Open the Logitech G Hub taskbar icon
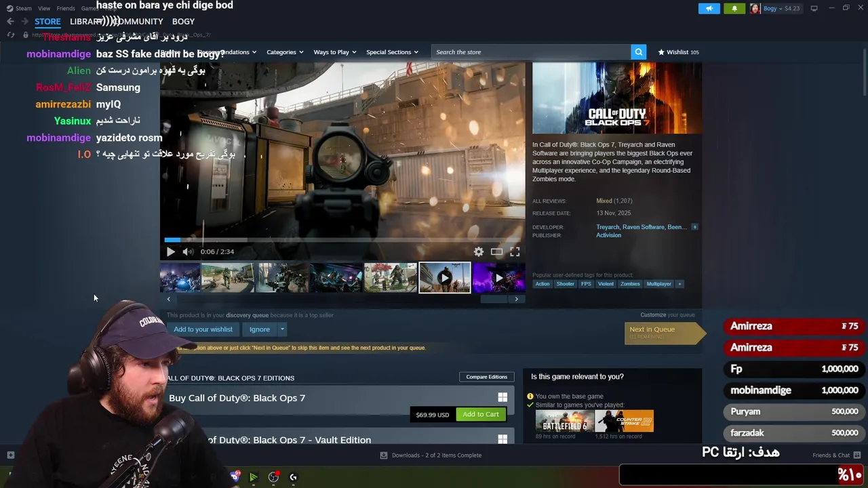Viewport: 868px width, 488px height. 293,477
